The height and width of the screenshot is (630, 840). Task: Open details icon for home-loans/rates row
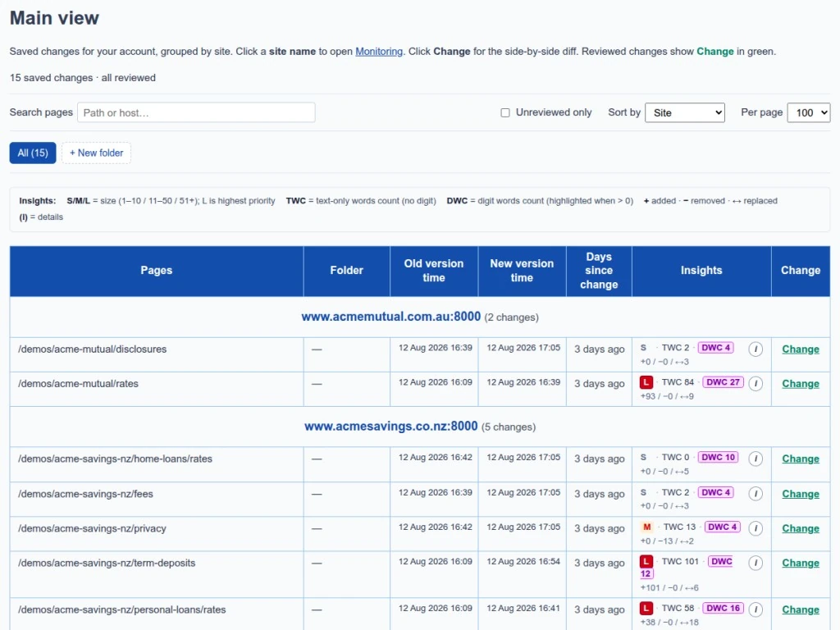coord(756,459)
